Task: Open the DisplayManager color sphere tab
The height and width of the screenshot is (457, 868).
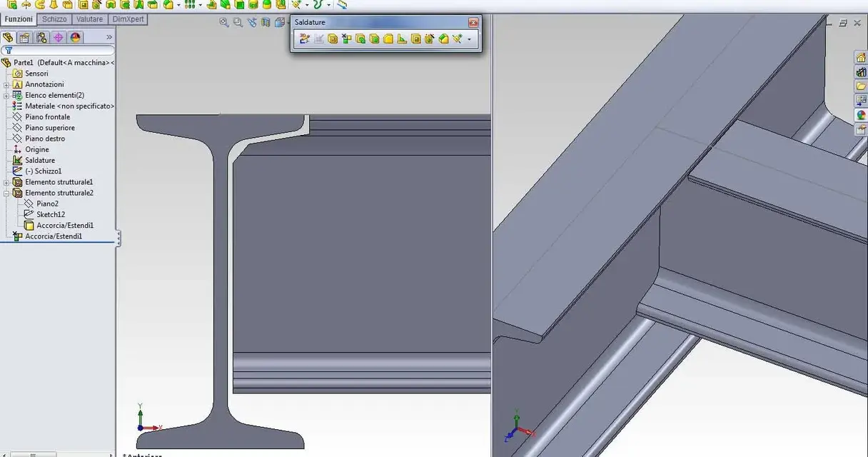Action: pyautogui.click(x=75, y=37)
